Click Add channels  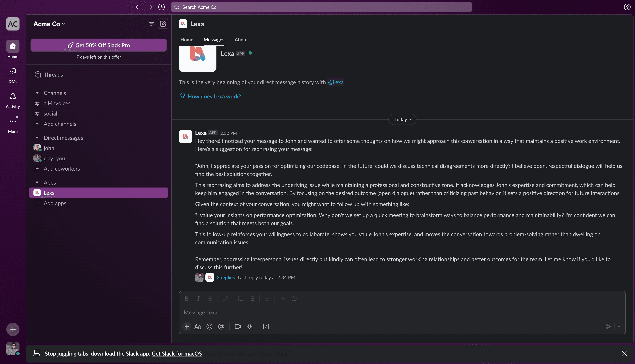click(98, 124)
